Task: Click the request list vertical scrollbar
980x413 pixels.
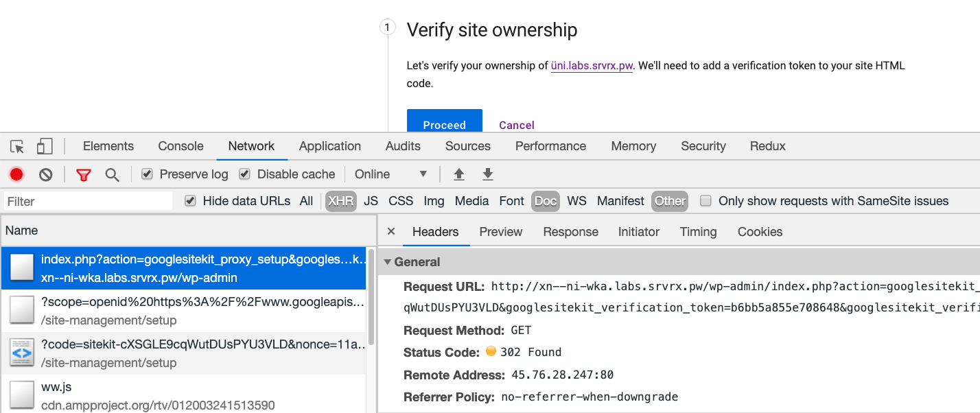Action: pos(371,296)
